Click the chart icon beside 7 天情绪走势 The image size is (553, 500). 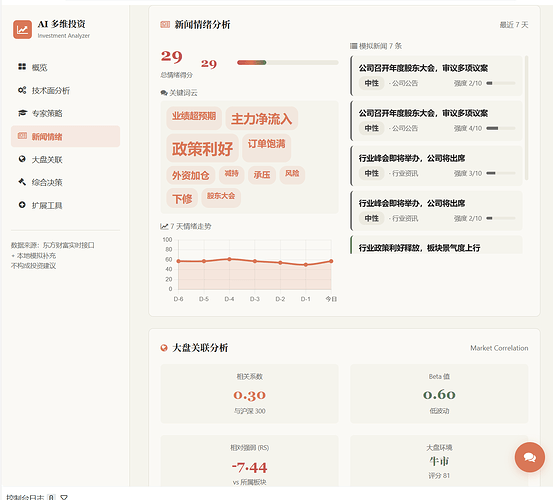[164, 226]
